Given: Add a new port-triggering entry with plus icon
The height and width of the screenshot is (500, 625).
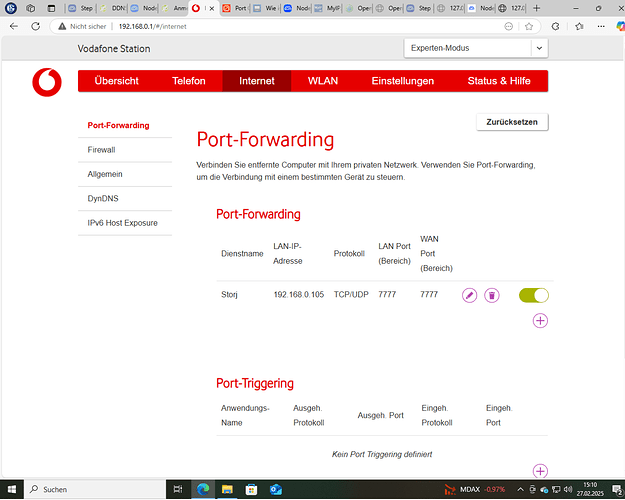Looking at the screenshot, I should point(540,471).
